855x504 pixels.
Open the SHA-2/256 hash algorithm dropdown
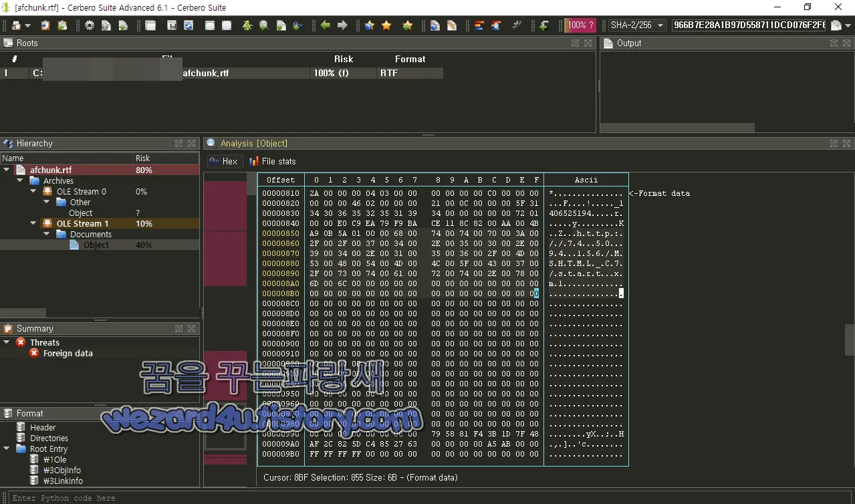coord(637,25)
